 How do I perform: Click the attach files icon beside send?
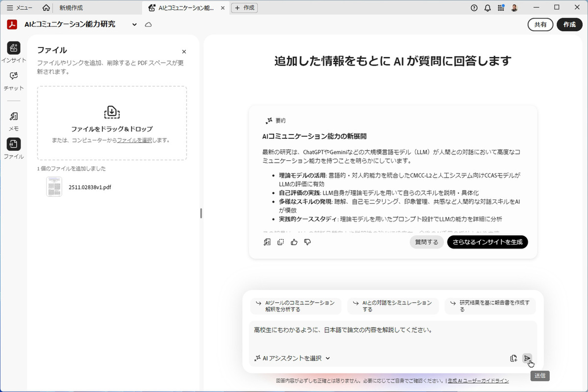pyautogui.click(x=514, y=358)
